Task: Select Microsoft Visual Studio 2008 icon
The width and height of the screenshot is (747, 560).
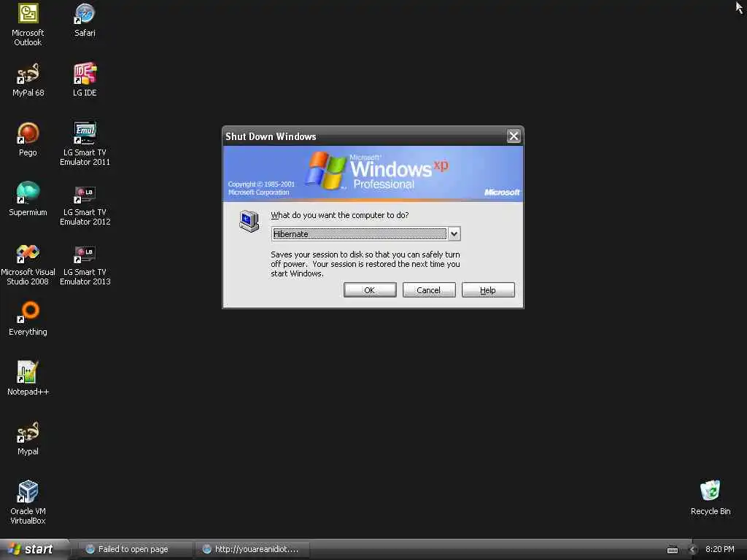Action: click(28, 264)
